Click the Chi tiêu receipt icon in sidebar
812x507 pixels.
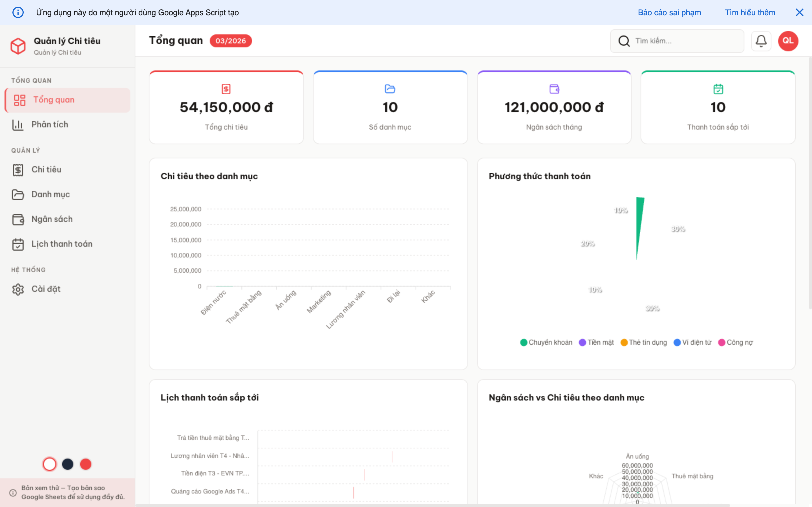tap(18, 170)
